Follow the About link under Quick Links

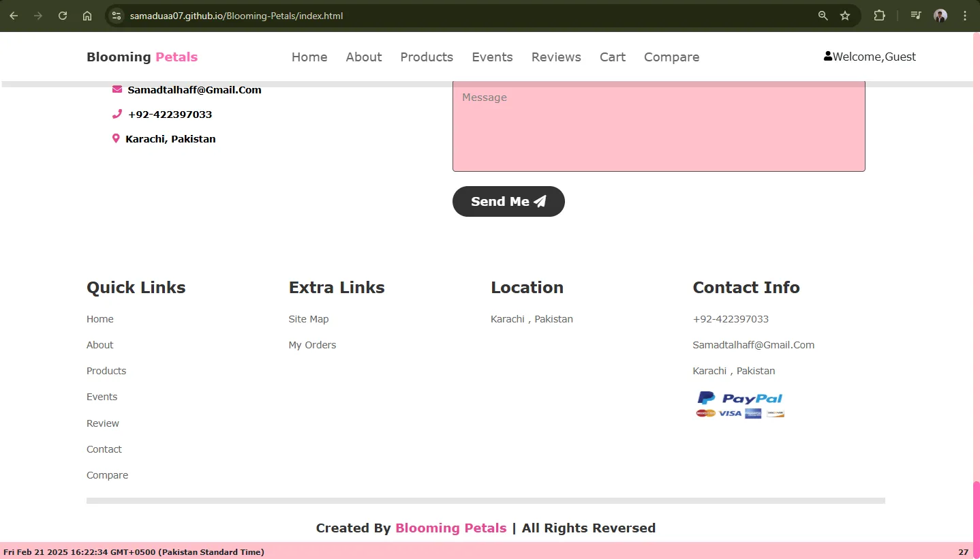(99, 345)
